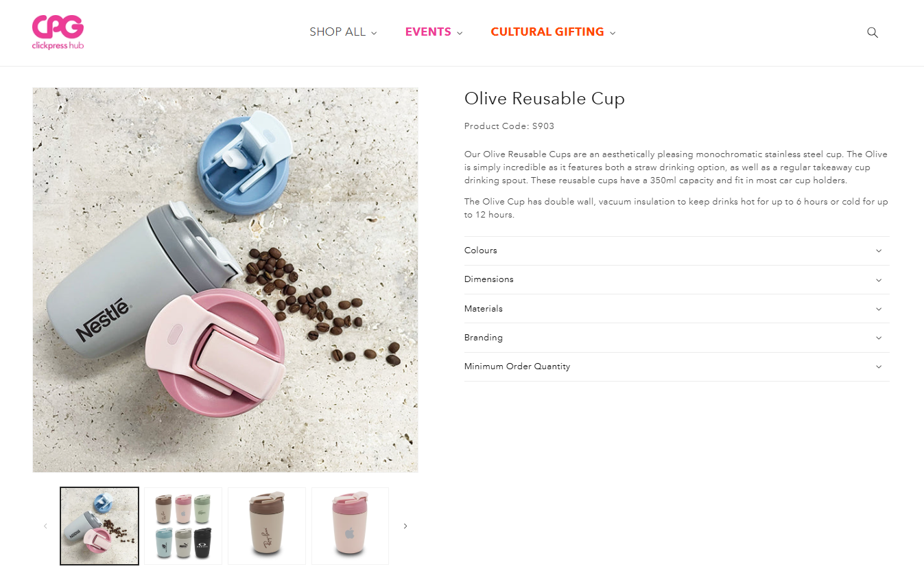Open the search magnifier icon

[x=873, y=32]
